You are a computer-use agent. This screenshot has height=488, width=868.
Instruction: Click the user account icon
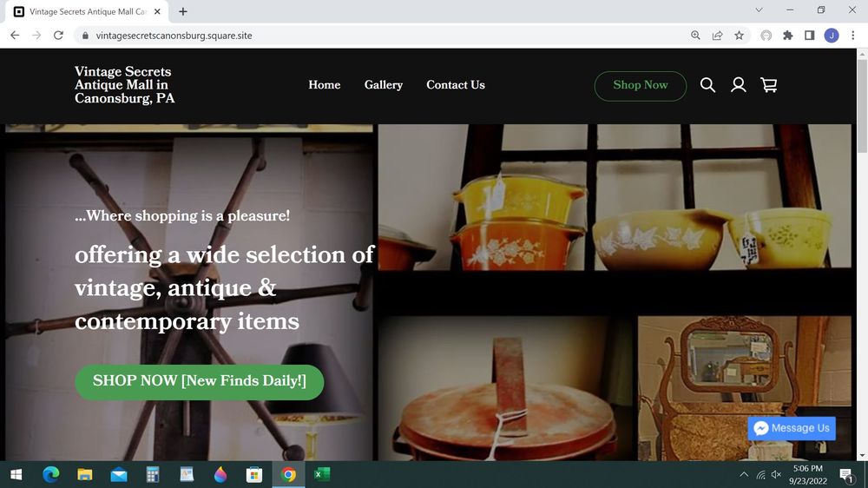click(738, 85)
